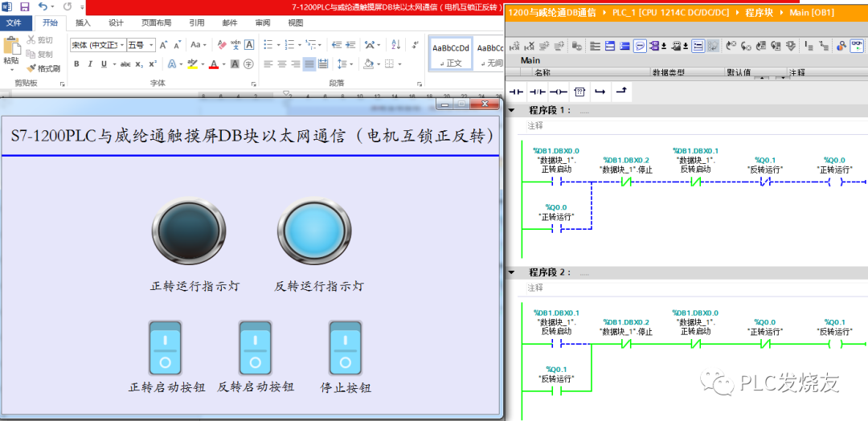
Task: Sort text with the A-Z icon
Action: coord(395,45)
